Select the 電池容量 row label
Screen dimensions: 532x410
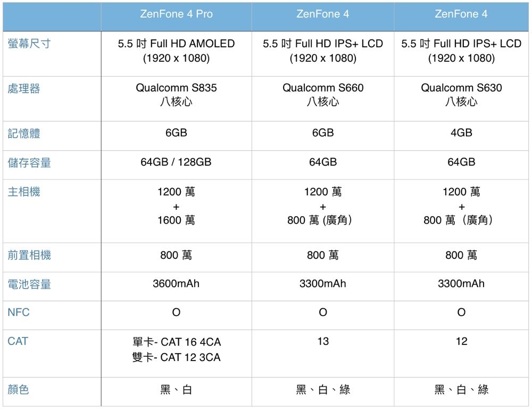29,284
